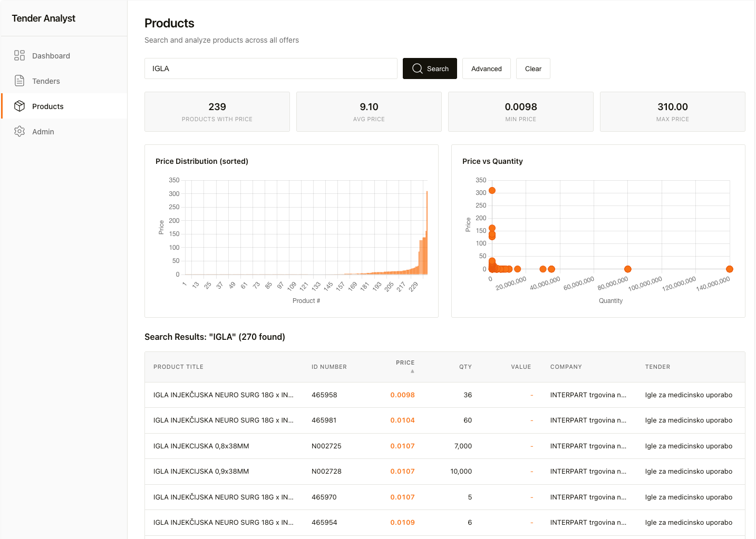Sort by the COMPANY column header
756x539 pixels.
point(566,367)
